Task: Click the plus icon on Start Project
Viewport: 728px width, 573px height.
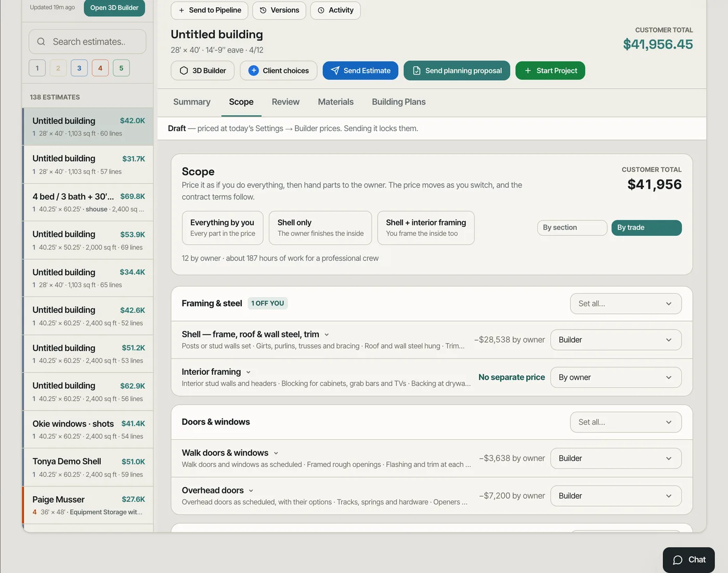Action: click(528, 71)
